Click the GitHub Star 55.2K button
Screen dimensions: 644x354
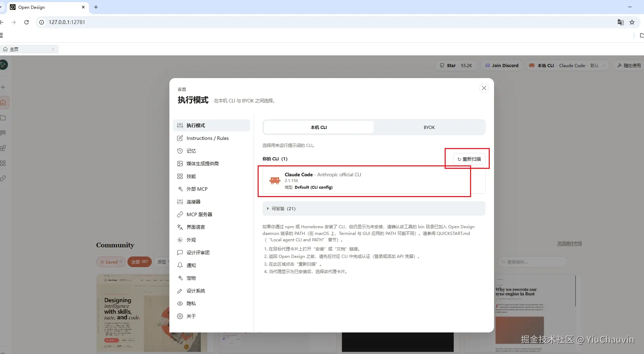[456, 65]
